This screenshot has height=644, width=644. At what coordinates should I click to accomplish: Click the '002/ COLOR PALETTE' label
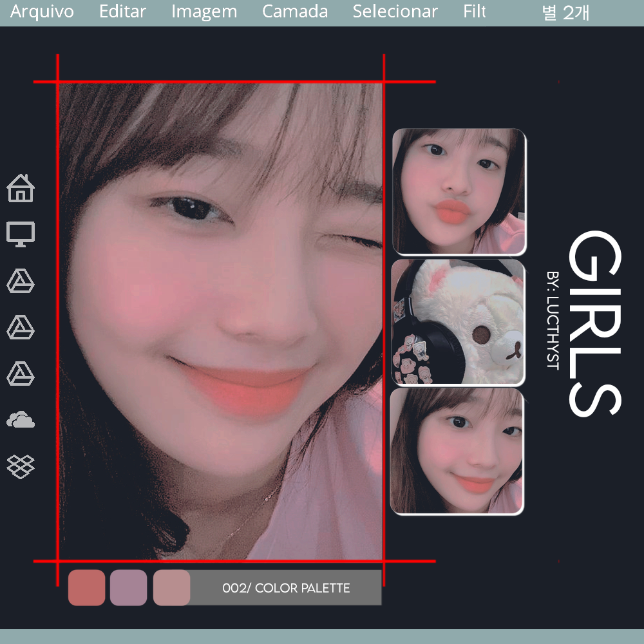(286, 588)
